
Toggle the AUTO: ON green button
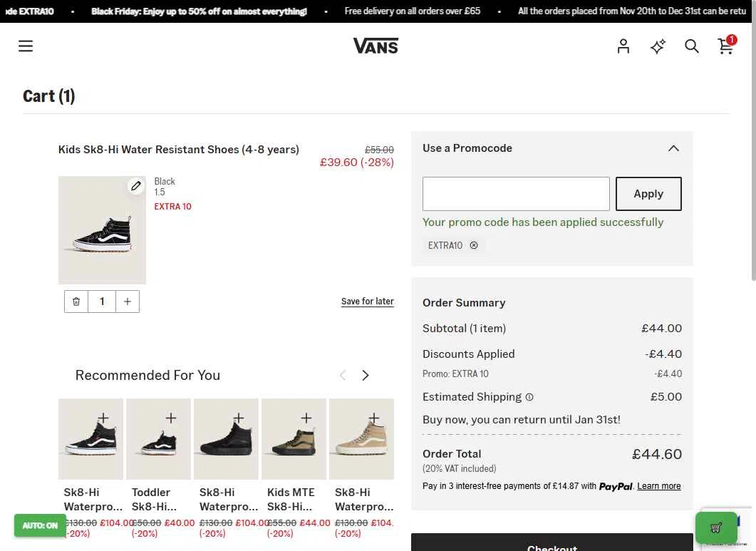click(x=40, y=525)
